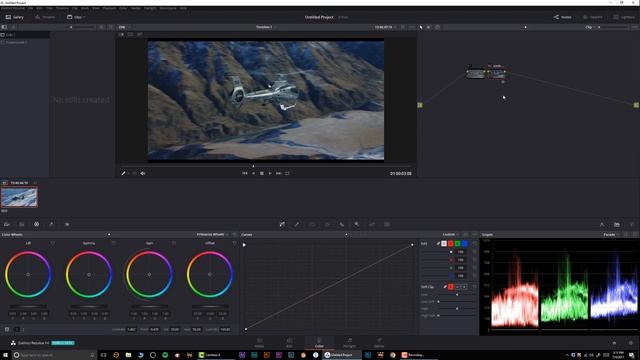Reset the Lift color wheel
The width and height of the screenshot is (640, 360).
tap(52, 243)
